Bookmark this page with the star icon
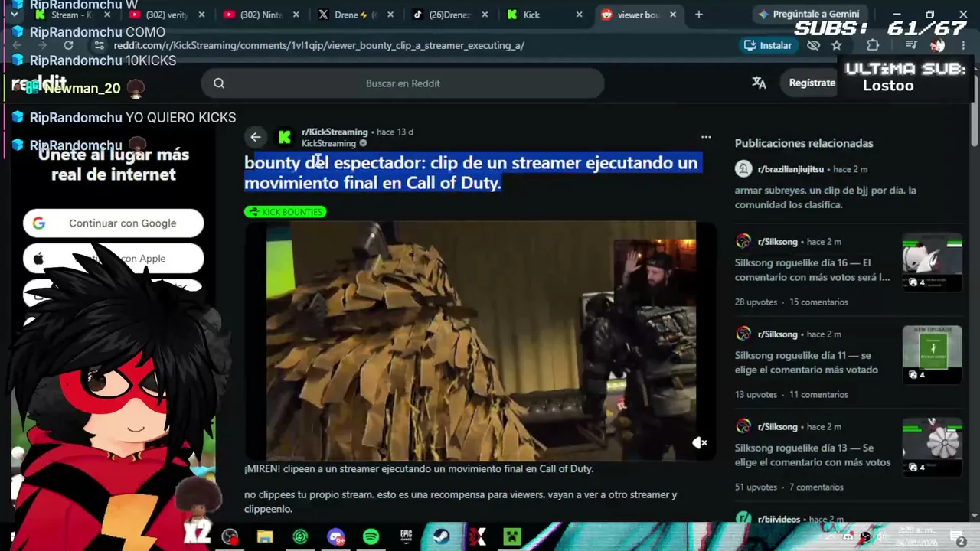The image size is (980, 551). 837,45
